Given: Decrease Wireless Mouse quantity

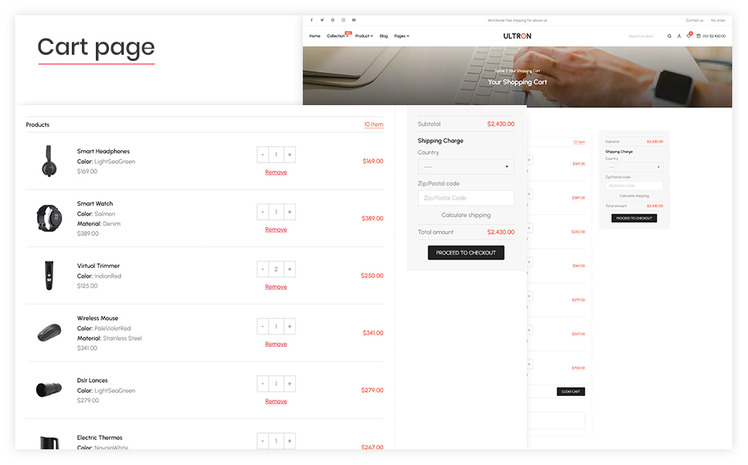Looking at the screenshot, I should click(x=263, y=326).
